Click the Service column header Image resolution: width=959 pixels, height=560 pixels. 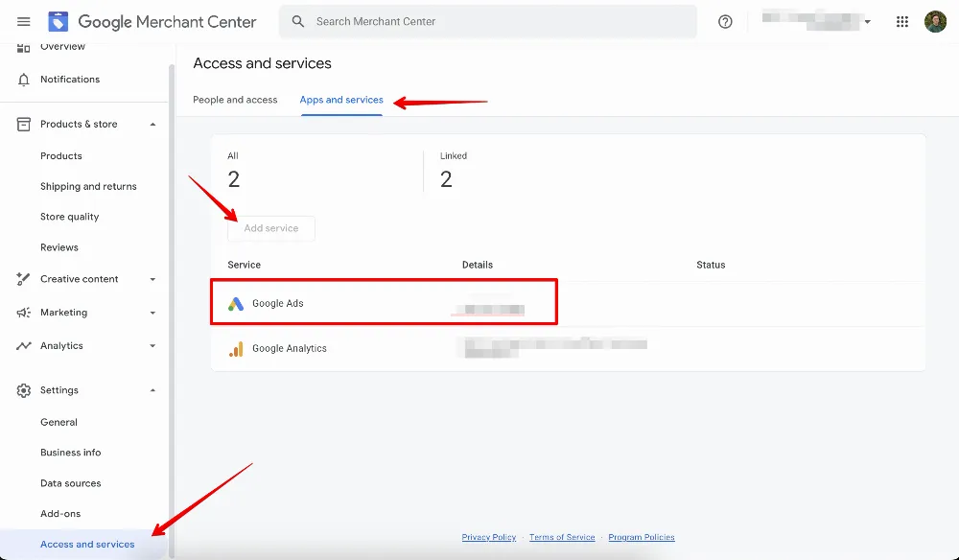point(244,265)
